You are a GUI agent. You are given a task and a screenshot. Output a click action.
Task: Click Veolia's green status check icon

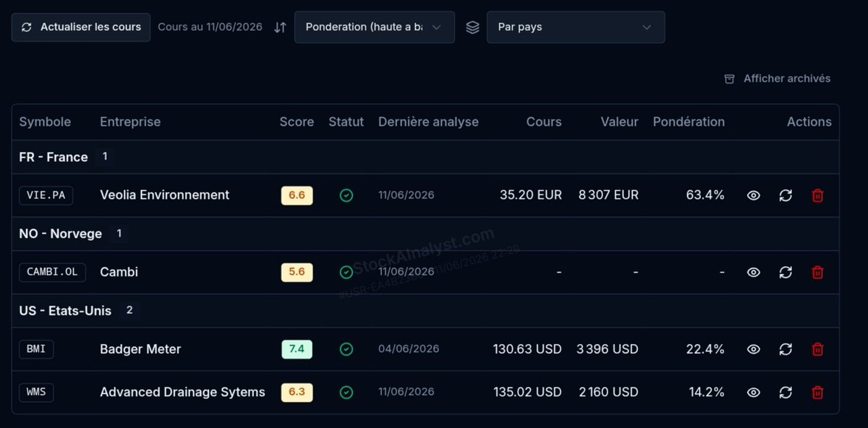[346, 195]
